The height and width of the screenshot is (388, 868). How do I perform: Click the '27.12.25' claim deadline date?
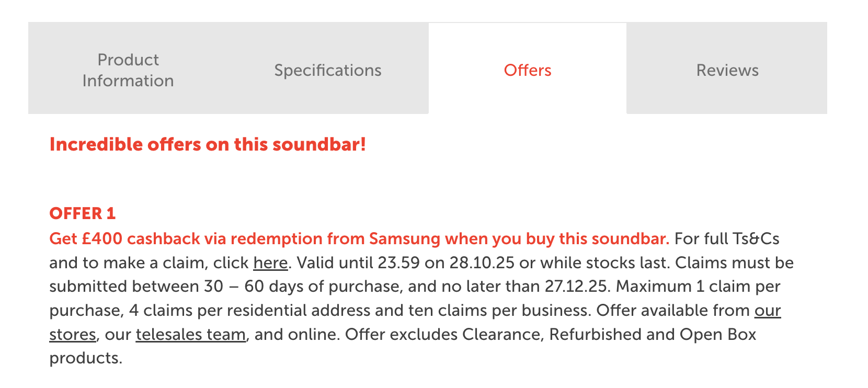[577, 287]
